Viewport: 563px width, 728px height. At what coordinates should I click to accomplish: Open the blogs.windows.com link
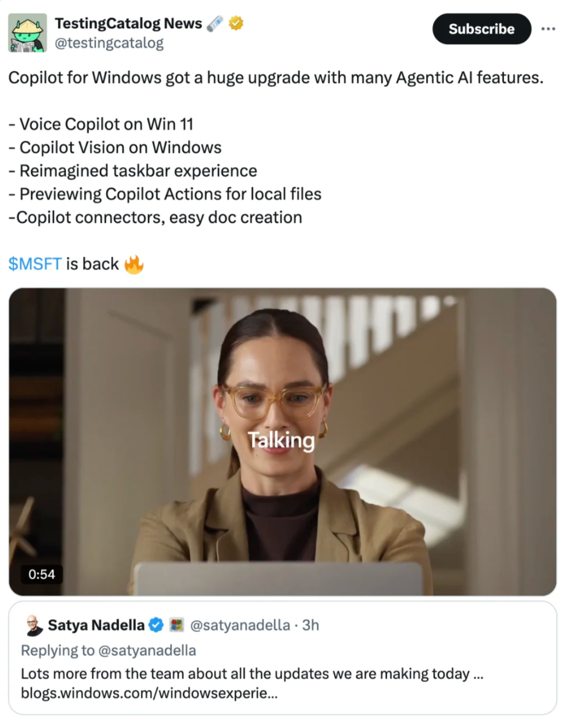pos(149,694)
